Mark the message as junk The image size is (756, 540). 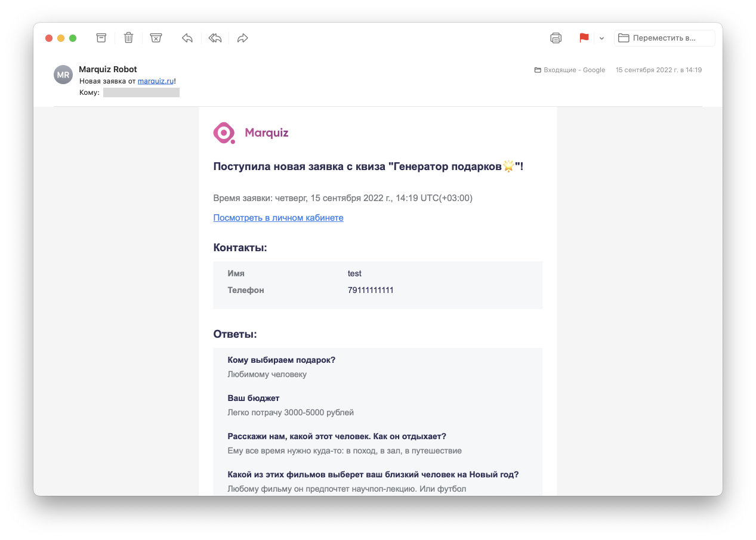(156, 38)
